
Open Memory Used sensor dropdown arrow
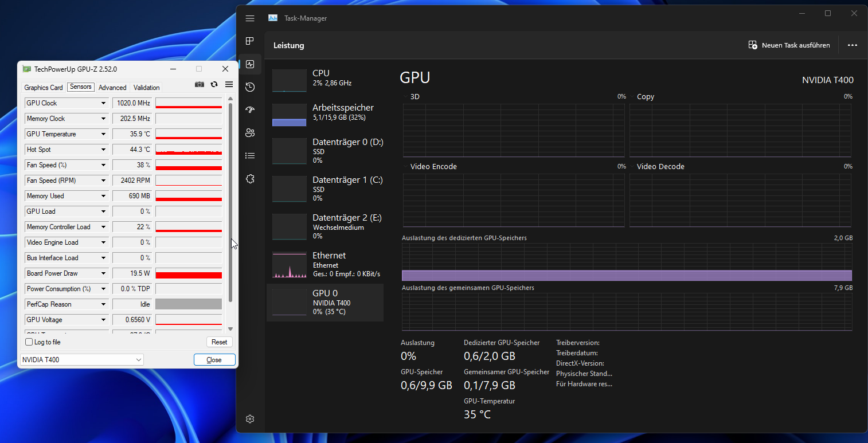pyautogui.click(x=104, y=196)
